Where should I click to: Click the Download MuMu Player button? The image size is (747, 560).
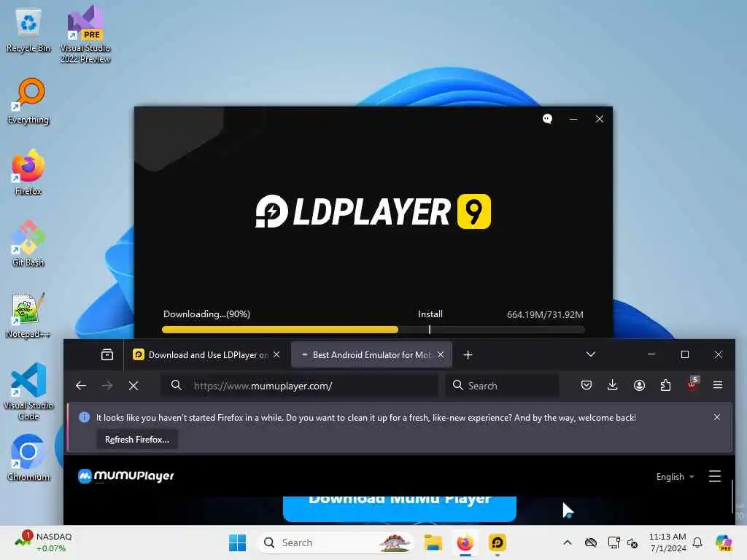400,508
